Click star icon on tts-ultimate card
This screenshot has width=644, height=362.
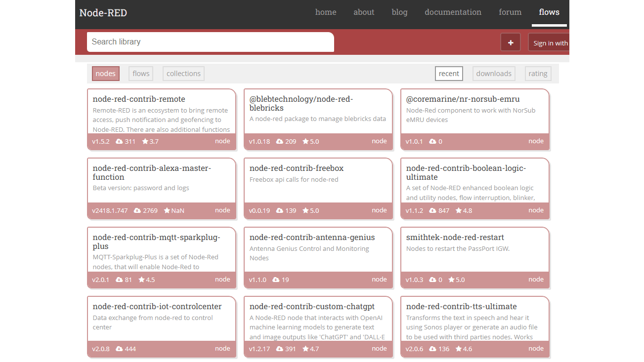459,349
